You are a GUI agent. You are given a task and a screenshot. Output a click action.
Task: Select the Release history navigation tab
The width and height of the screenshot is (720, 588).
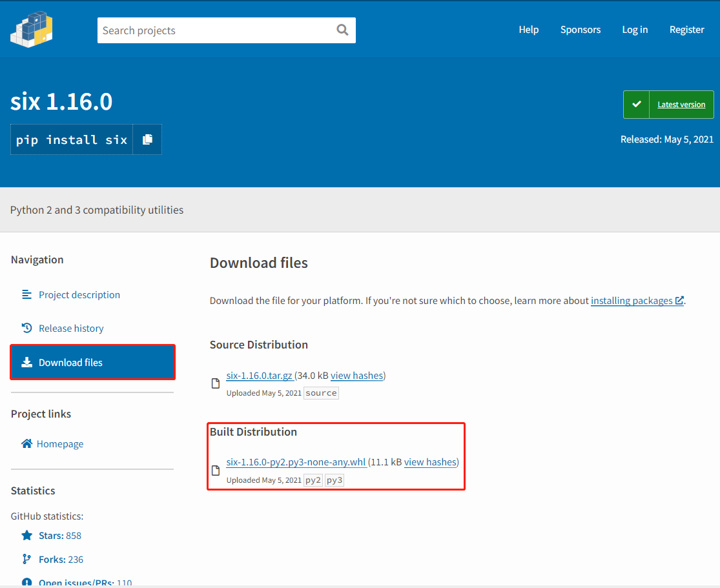[92, 328]
